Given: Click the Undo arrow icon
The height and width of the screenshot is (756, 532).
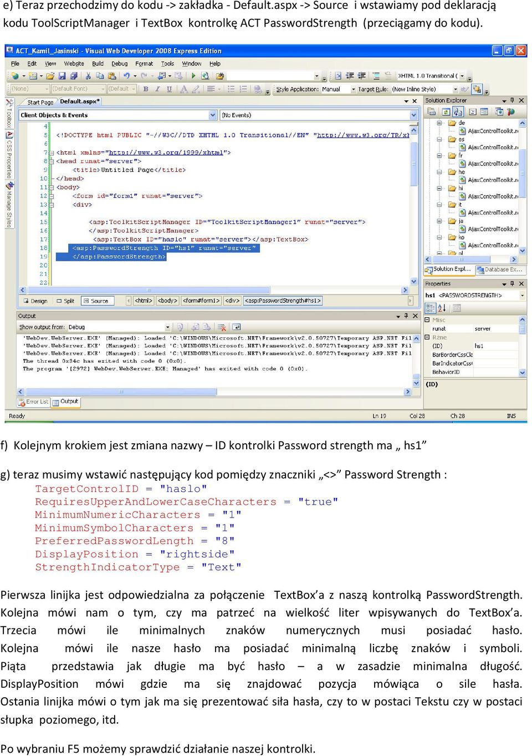Looking at the screenshot, I should [x=127, y=76].
